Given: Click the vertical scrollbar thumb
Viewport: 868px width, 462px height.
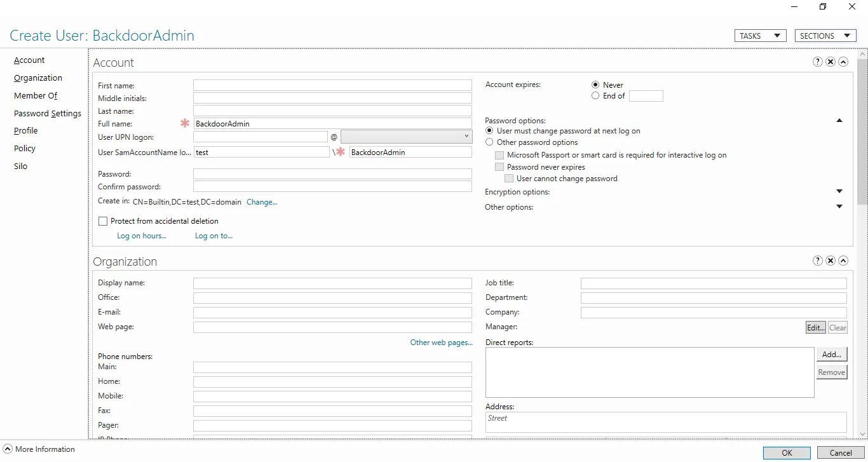Looking at the screenshot, I should click(x=862, y=130).
